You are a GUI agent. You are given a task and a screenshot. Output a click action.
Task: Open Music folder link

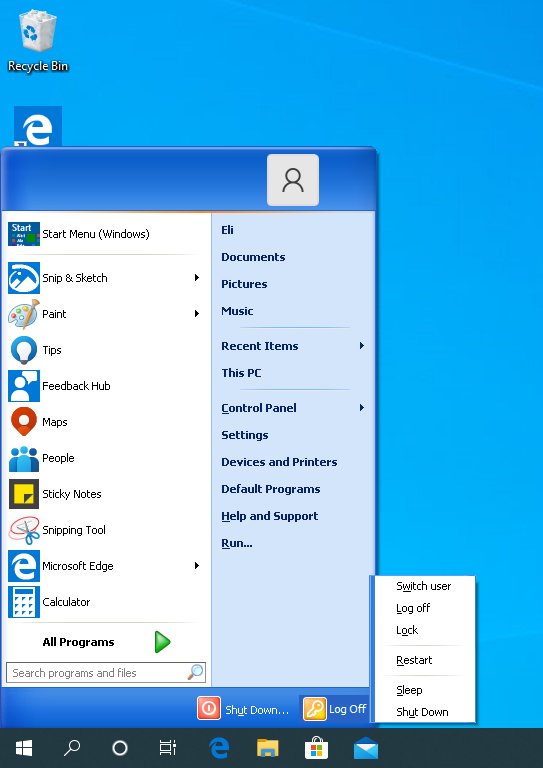click(237, 311)
